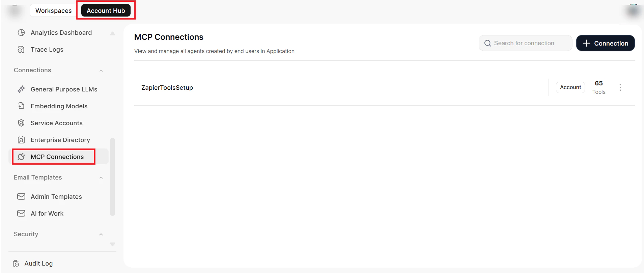The width and height of the screenshot is (644, 273).
Task: Click the Embedding Models icon
Action: 21,106
